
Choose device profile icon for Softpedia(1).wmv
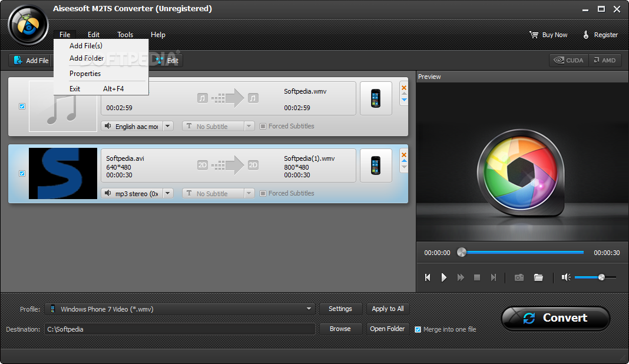coord(376,166)
